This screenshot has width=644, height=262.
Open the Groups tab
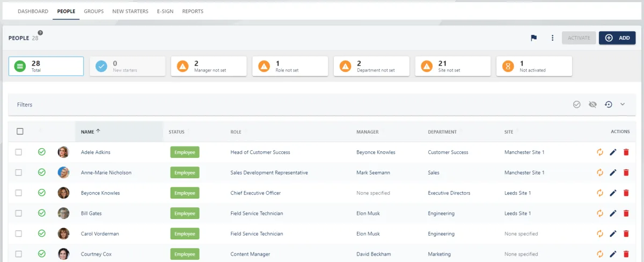coord(94,11)
